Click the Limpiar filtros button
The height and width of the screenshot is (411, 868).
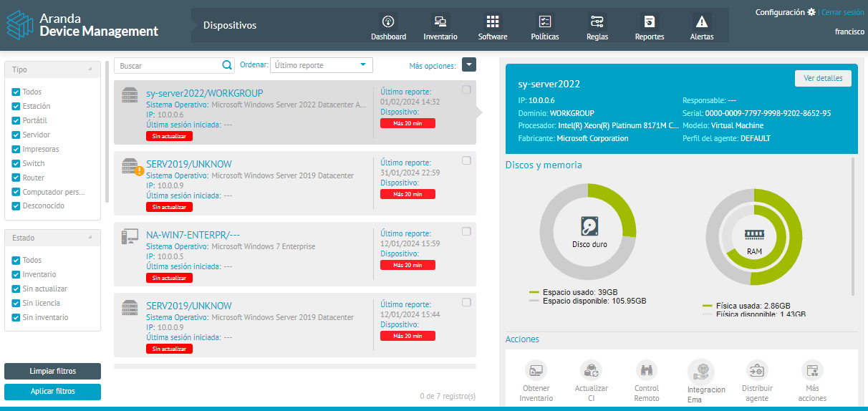52,371
